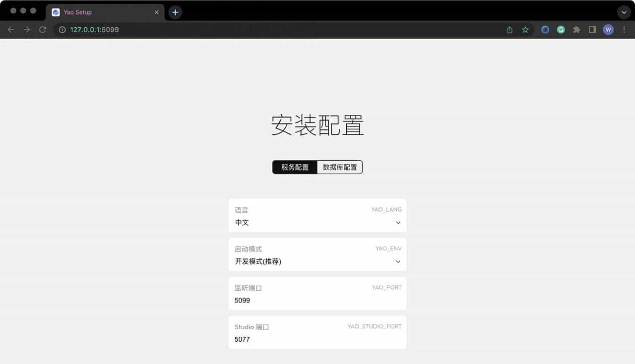This screenshot has width=635, height=364.
Task: Toggle the browser side panel icon
Action: click(x=592, y=30)
